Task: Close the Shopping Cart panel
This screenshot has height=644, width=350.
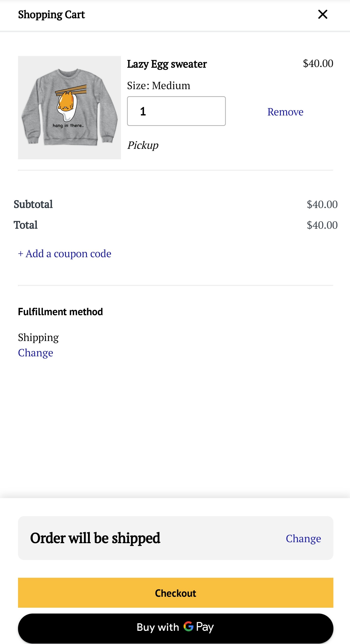Action: (322, 15)
